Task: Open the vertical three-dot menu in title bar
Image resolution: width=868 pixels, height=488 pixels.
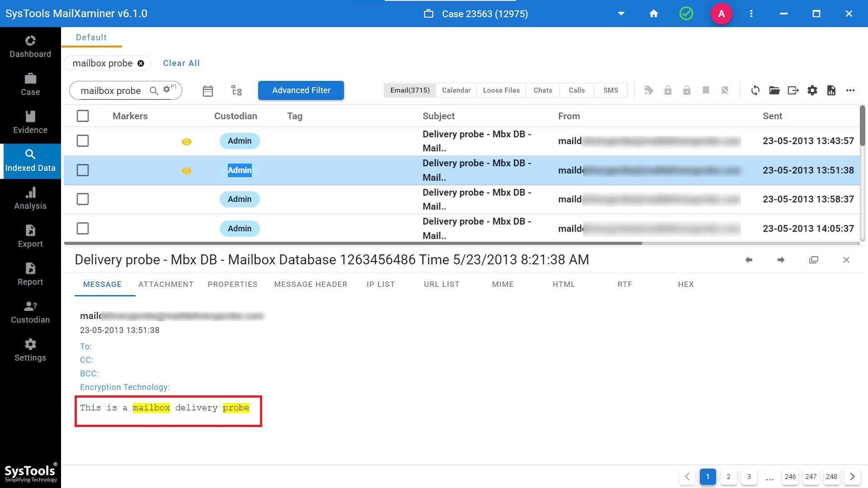Action: 751,14
